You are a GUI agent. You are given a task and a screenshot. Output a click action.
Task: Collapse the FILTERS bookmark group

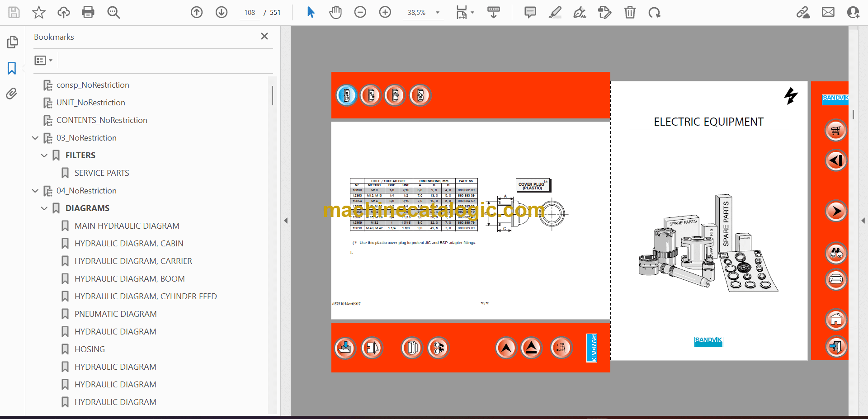44,155
